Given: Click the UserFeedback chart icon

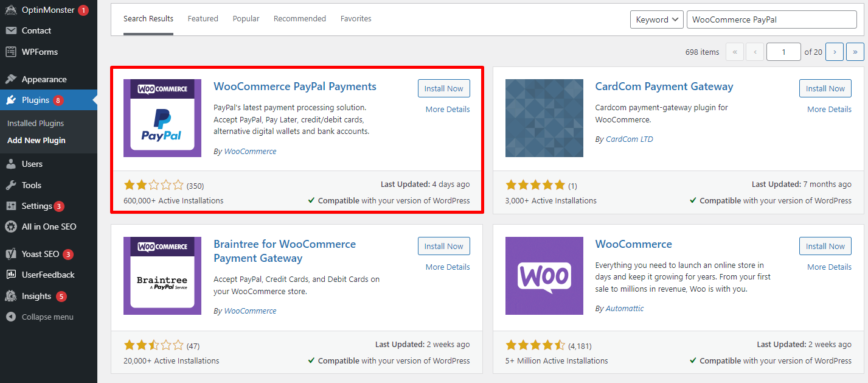Looking at the screenshot, I should tap(11, 275).
